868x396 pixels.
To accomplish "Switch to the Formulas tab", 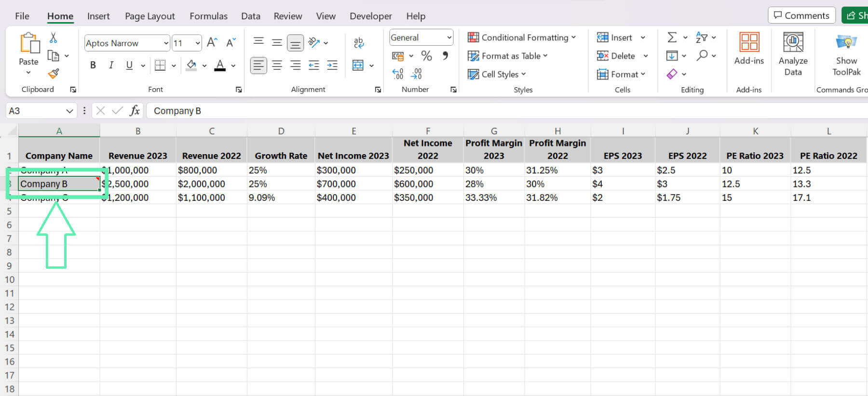I will pyautogui.click(x=208, y=16).
